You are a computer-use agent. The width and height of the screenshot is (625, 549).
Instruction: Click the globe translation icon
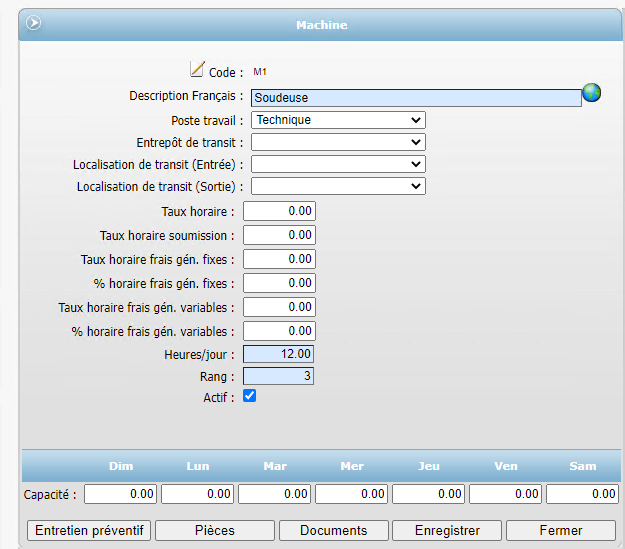tap(592, 93)
